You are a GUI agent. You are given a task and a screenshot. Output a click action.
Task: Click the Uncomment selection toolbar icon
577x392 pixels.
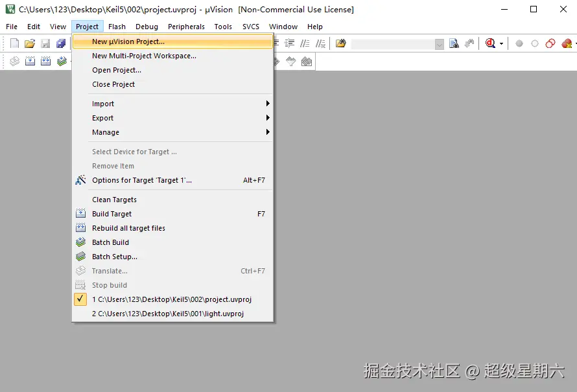click(x=320, y=43)
